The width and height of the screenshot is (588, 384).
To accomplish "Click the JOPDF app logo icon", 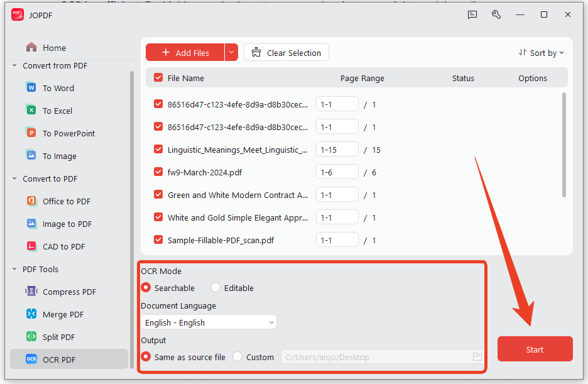I will (x=17, y=14).
